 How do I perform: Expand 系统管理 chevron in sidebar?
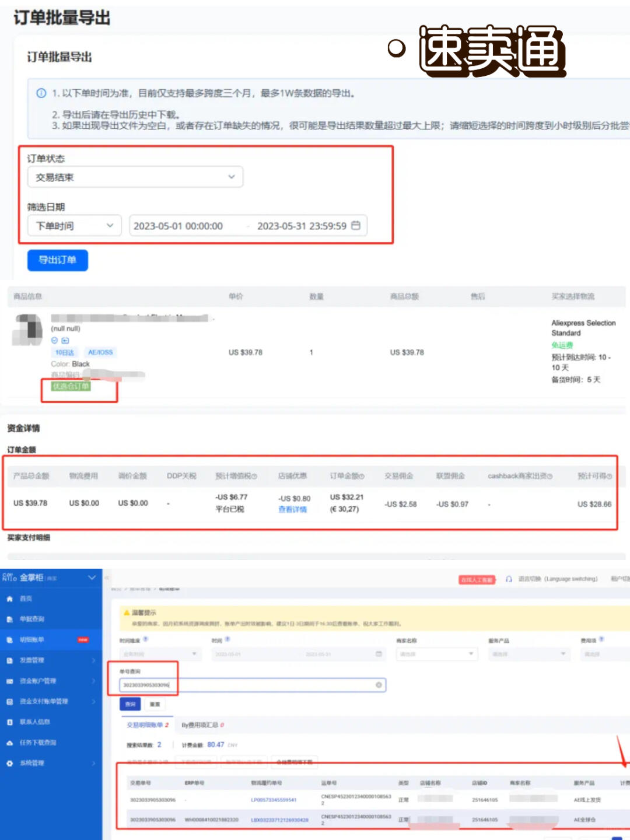click(94, 763)
